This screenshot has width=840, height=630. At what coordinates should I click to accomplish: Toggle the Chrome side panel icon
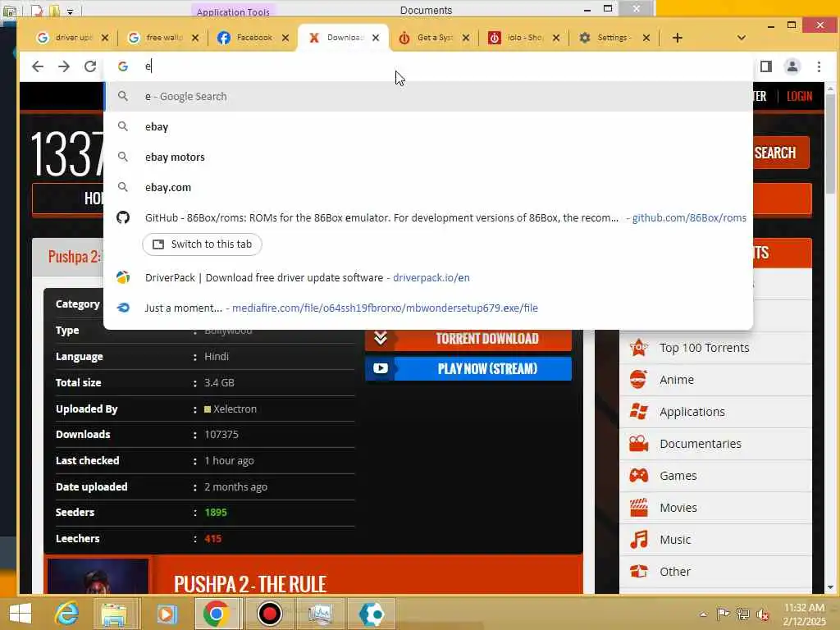tap(766, 66)
